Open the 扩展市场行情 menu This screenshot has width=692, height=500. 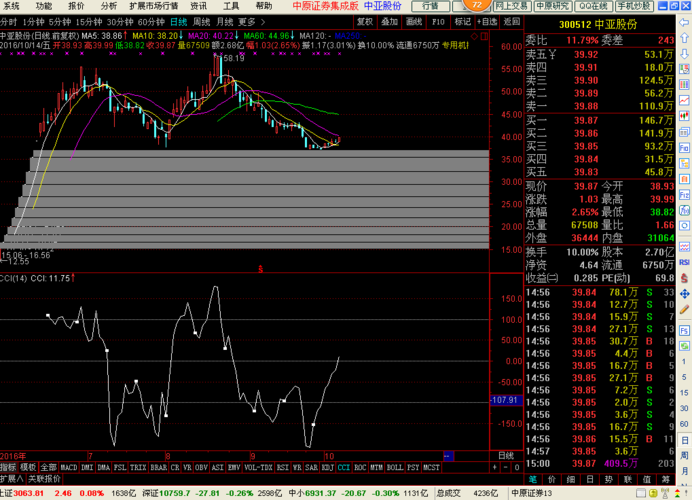154,6
